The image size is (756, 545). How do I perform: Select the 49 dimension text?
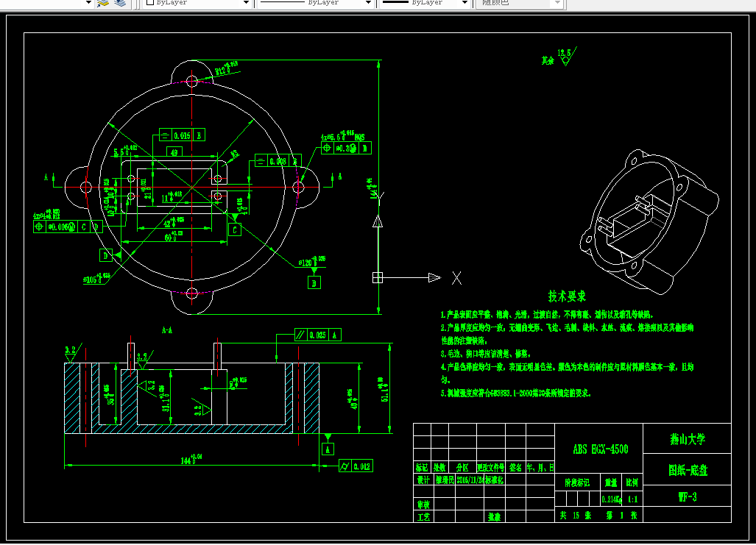174,152
